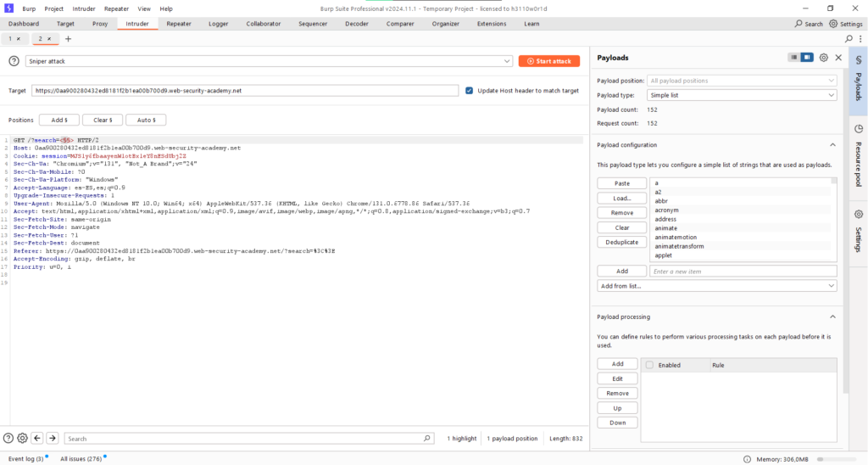Image resolution: width=868 pixels, height=465 pixels.
Task: Toggle Enabled checkbox in processing rules header
Action: [x=649, y=365]
